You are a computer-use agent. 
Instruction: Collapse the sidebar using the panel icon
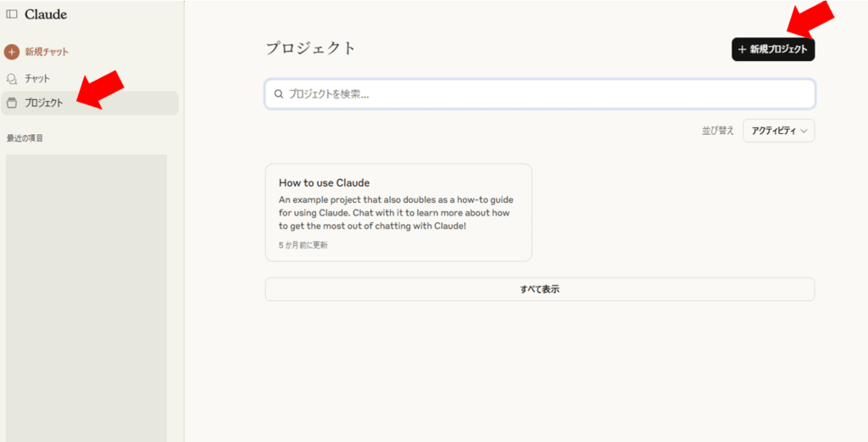(x=12, y=14)
